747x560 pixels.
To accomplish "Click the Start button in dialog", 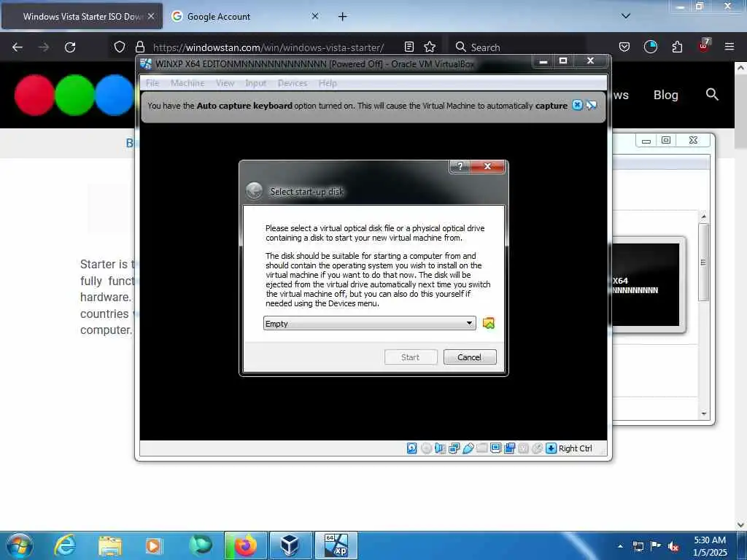I will click(410, 357).
